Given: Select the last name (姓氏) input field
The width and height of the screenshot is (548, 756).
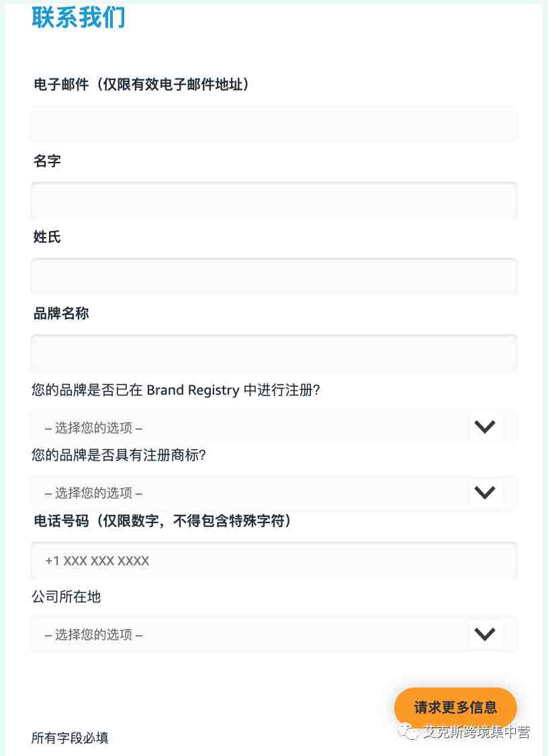Looking at the screenshot, I should [x=274, y=276].
